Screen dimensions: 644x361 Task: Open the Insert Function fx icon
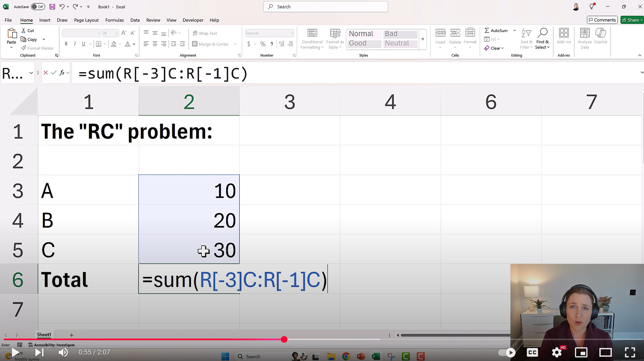tap(62, 73)
